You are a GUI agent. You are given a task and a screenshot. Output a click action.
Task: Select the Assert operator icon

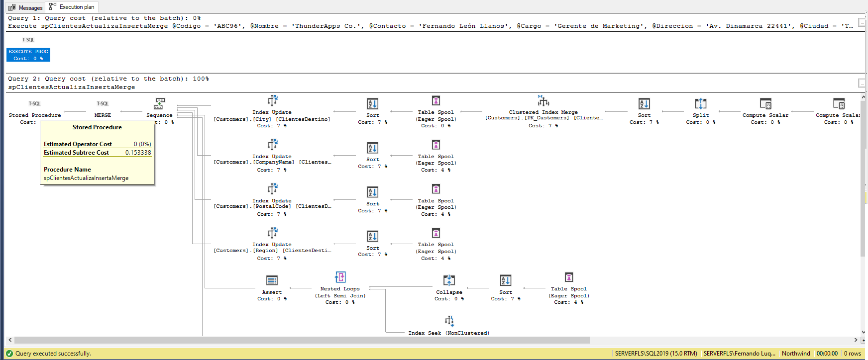(272, 281)
